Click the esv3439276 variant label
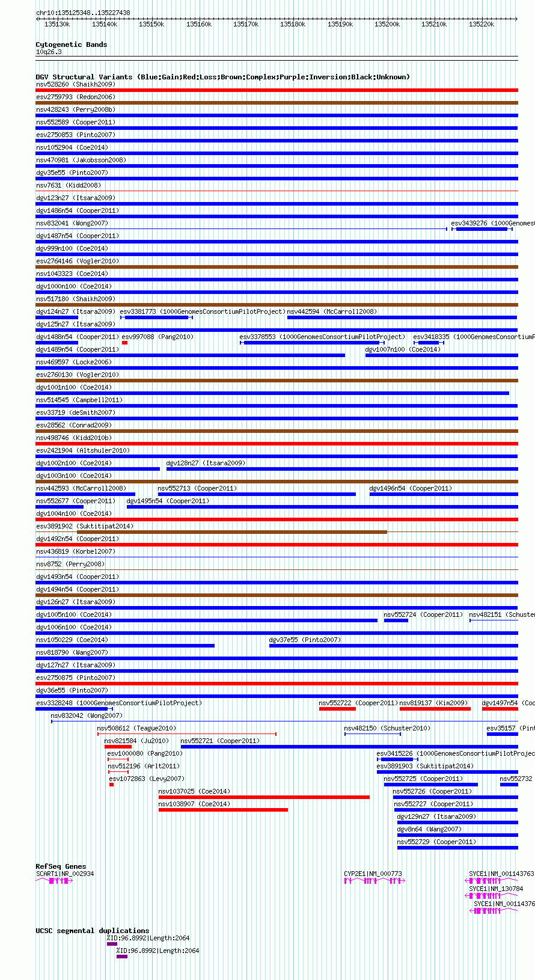Image resolution: width=535 pixels, height=980 pixels. (x=493, y=223)
